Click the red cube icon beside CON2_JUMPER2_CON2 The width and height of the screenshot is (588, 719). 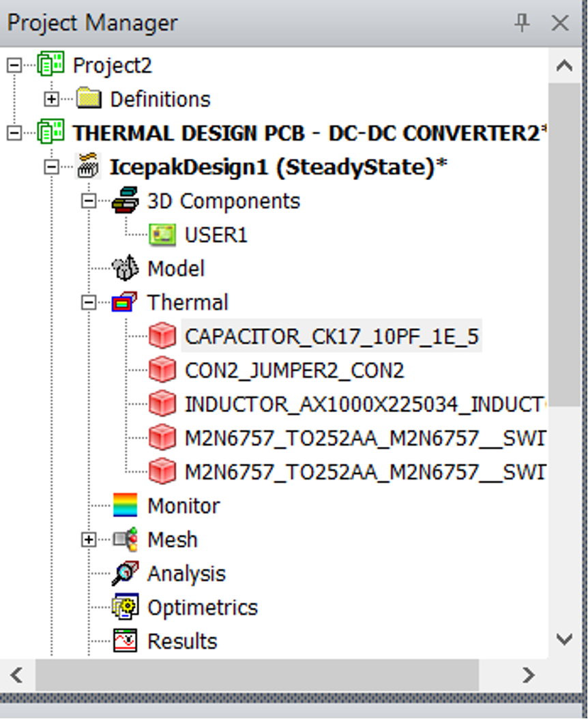162,370
